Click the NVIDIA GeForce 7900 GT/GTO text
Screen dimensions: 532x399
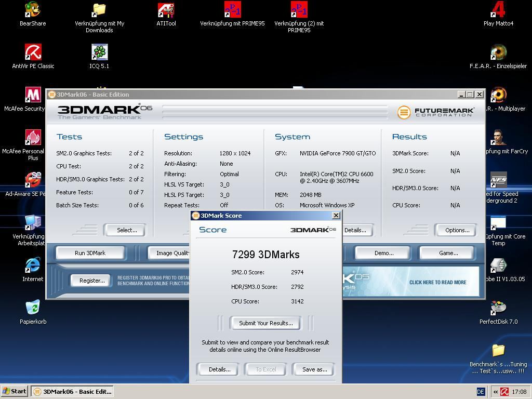click(338, 153)
